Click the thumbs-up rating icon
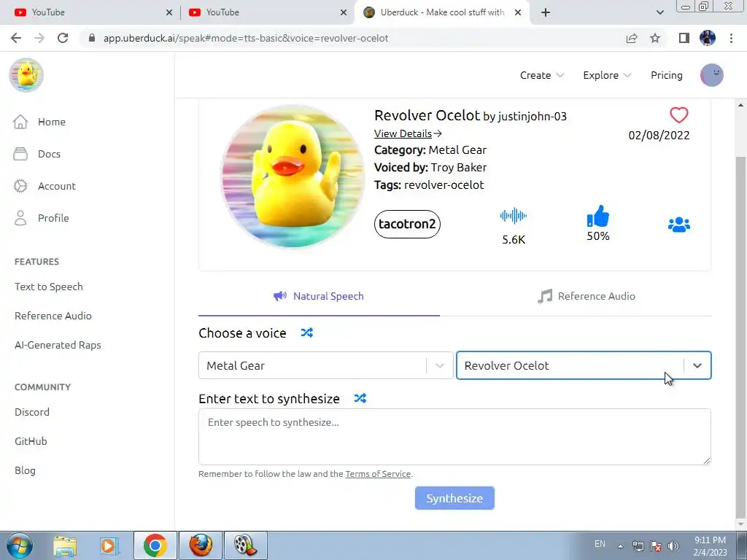 click(598, 216)
